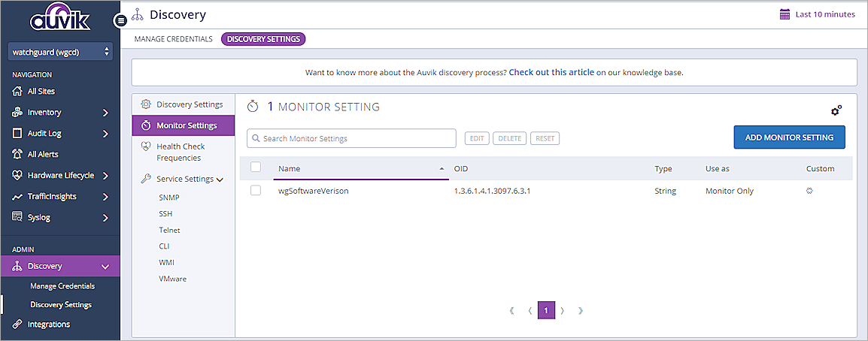Click the Integrations link icon
This screenshot has height=341, width=868.
17,324
